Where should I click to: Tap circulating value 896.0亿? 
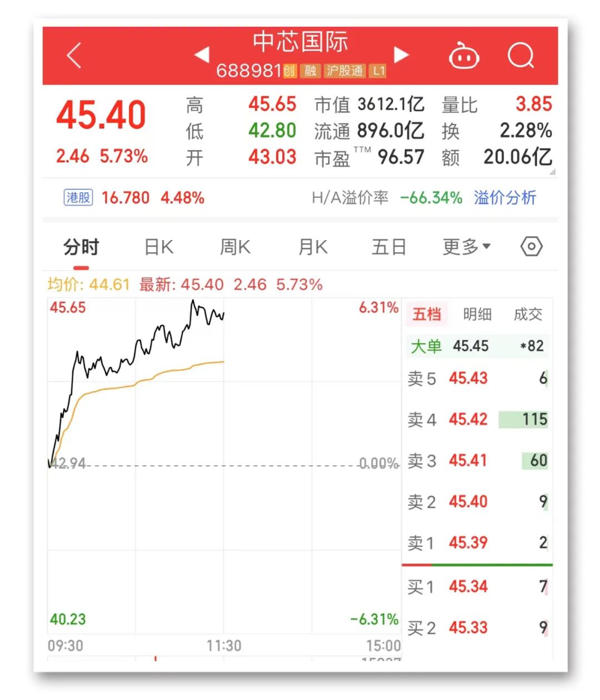[391, 131]
